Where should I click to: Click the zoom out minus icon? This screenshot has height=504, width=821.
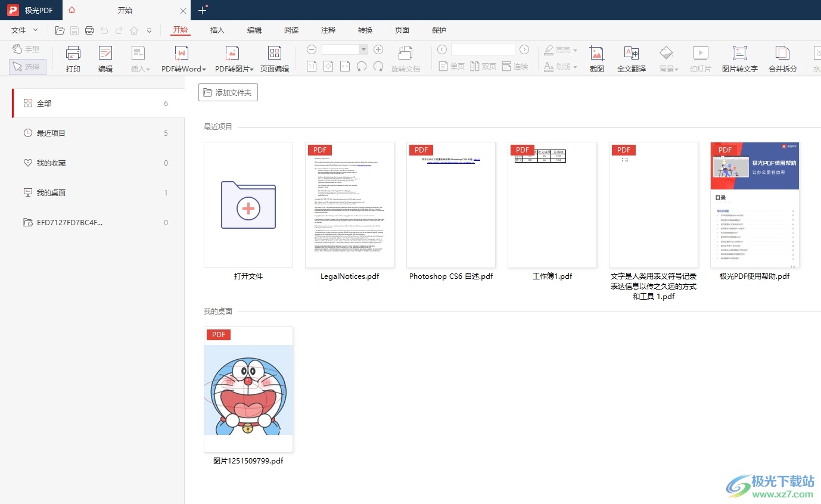312,49
